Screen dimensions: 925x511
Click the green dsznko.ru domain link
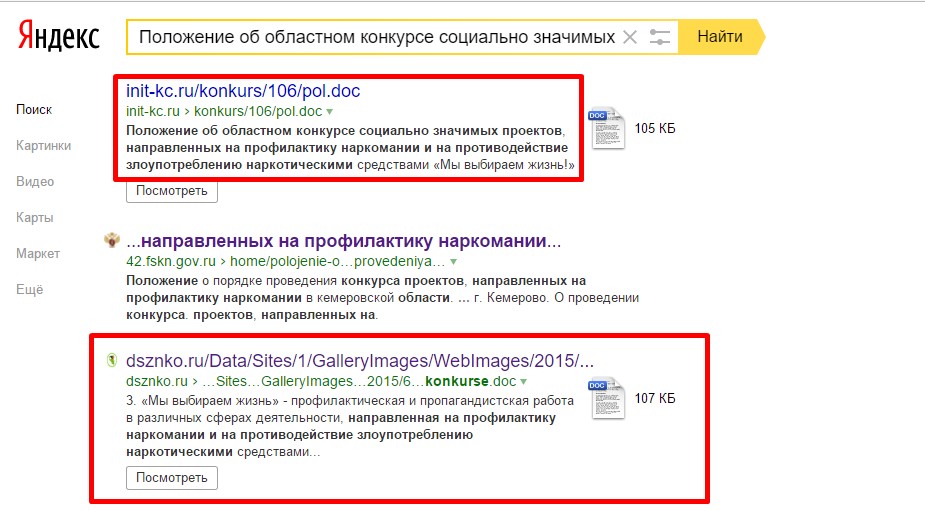pos(156,382)
